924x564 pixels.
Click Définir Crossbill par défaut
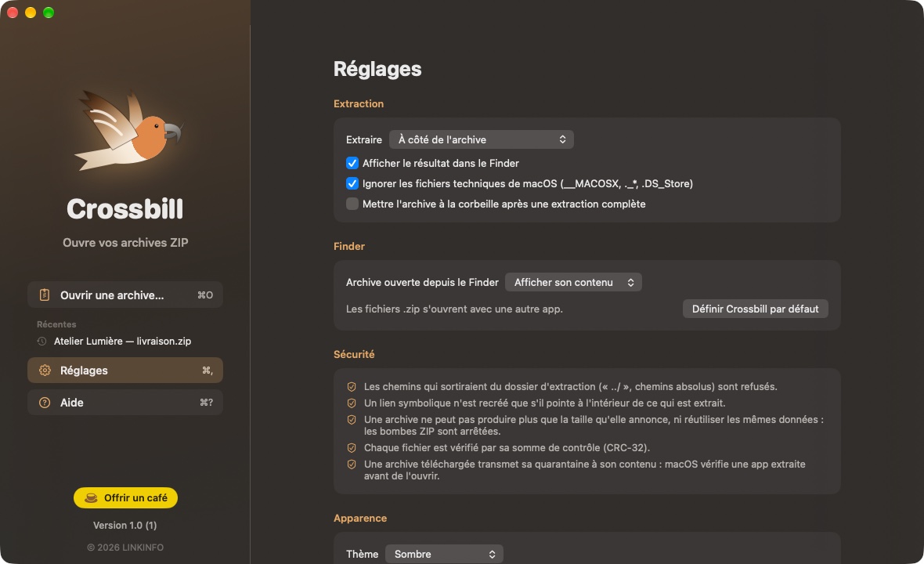pyautogui.click(x=756, y=309)
